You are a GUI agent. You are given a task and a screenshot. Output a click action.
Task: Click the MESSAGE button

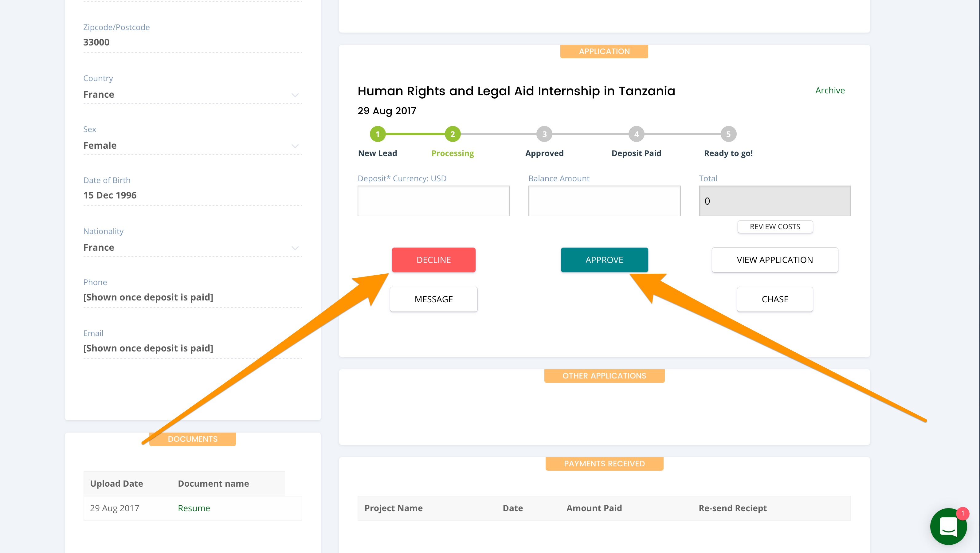click(433, 299)
